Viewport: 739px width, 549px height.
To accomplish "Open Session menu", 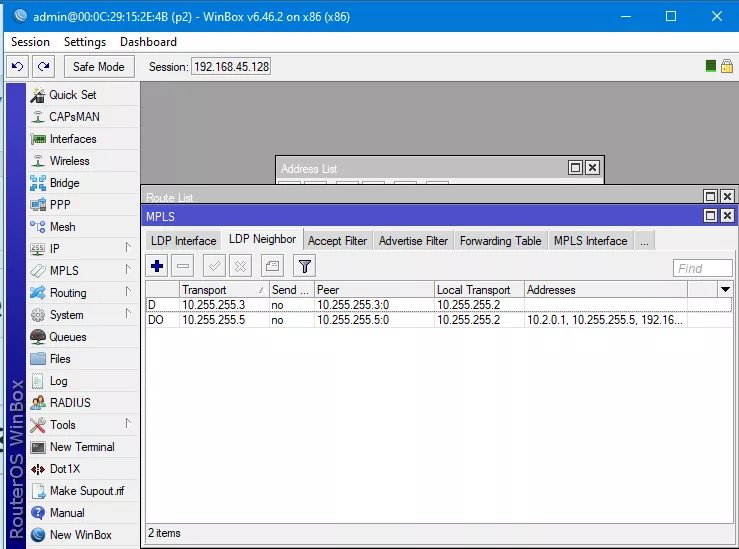I will pos(30,42).
